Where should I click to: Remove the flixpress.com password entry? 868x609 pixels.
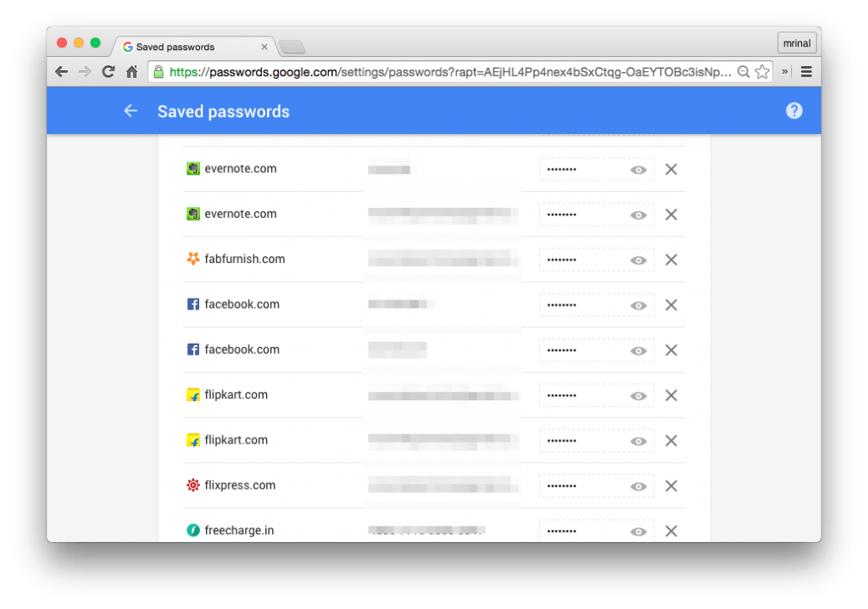[671, 485]
